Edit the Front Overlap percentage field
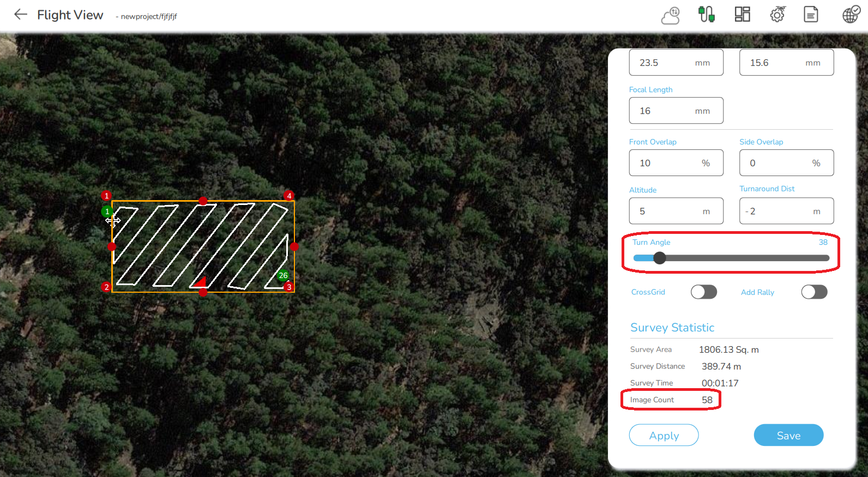The height and width of the screenshot is (477, 868). pos(676,163)
